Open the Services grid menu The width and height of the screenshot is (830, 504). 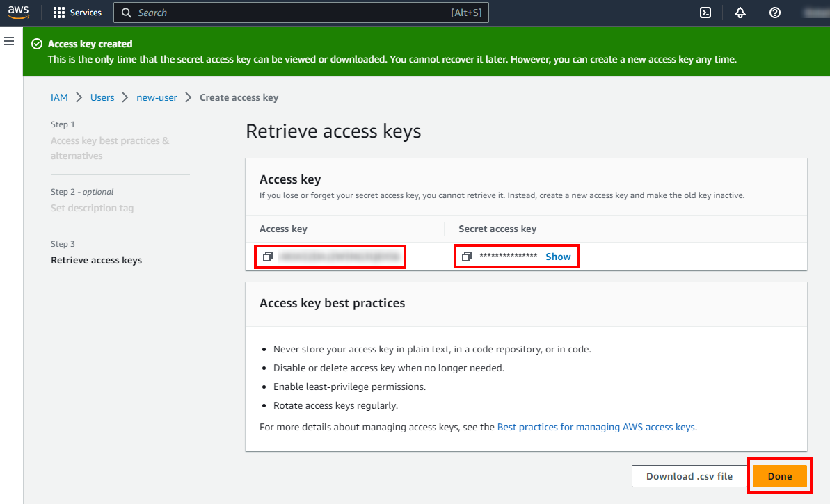(77, 13)
